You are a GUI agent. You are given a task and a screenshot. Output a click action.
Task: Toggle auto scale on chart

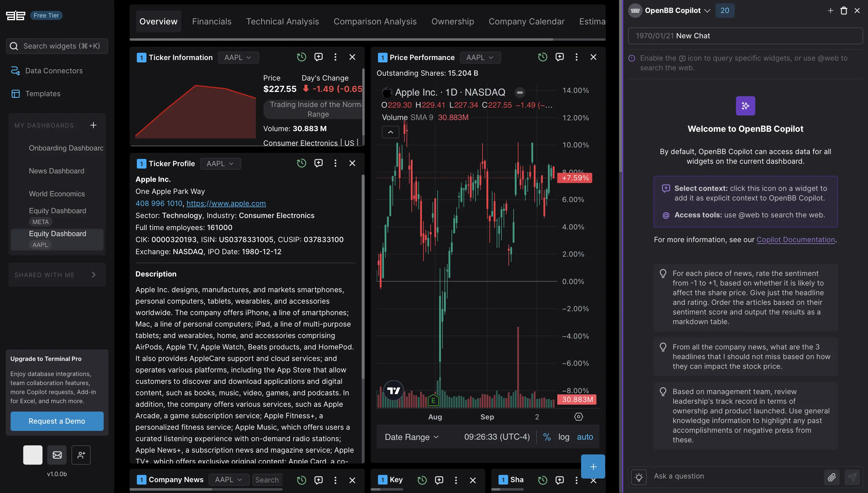(585, 437)
